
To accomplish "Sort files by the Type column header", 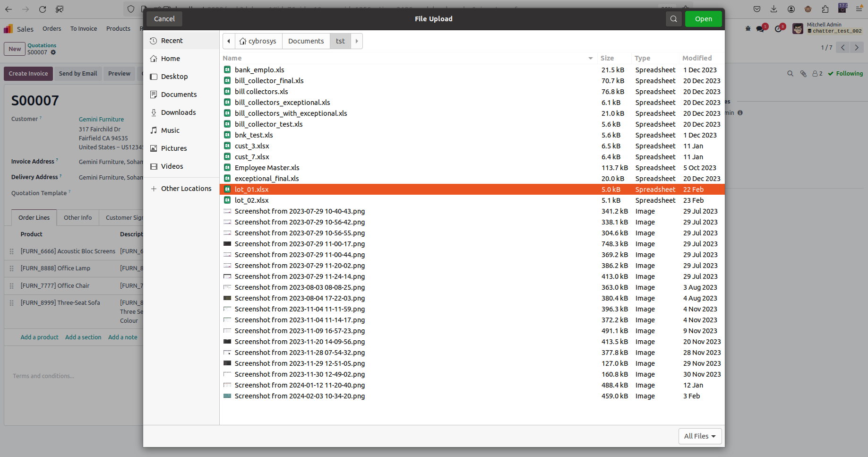I will coord(643,58).
